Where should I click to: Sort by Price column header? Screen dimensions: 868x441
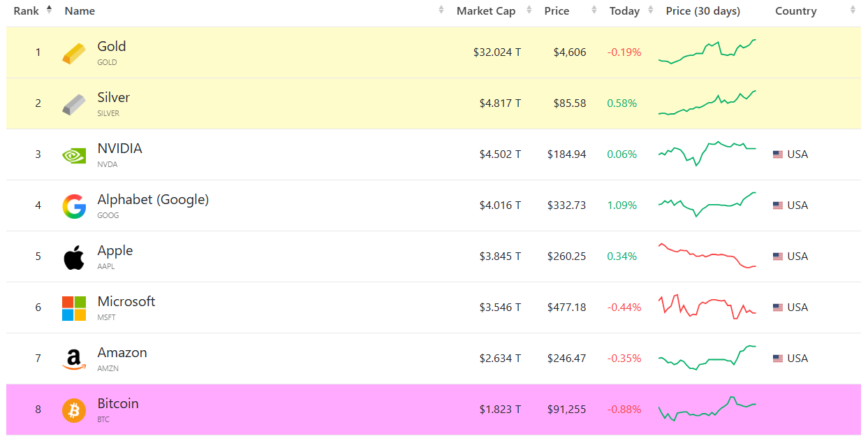pos(557,11)
